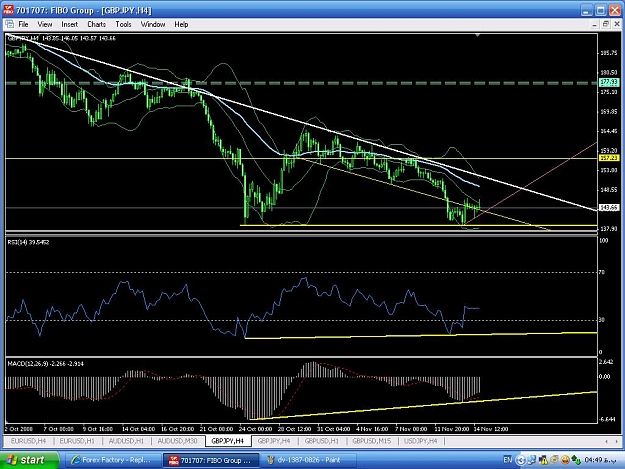The width and height of the screenshot is (625, 469).
Task: Switch to the USDJPY,H4 chart tab
Action: pyautogui.click(x=421, y=441)
